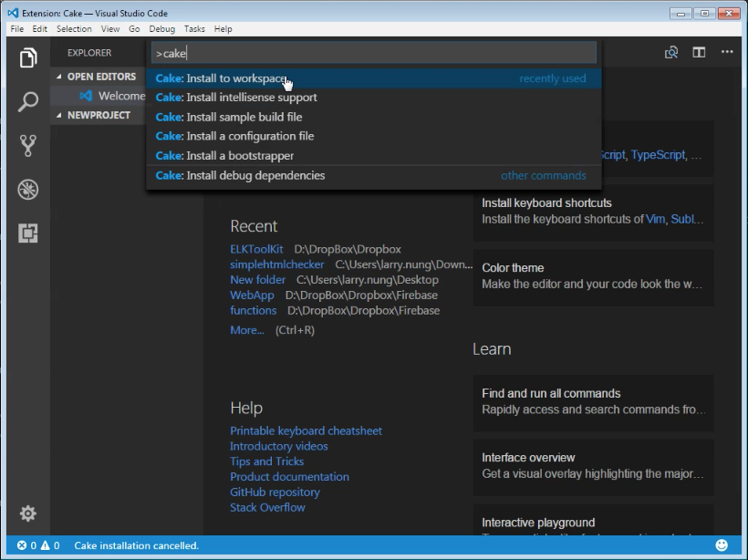The height and width of the screenshot is (560, 748).
Task: Open recent folder functions
Action: tap(253, 310)
